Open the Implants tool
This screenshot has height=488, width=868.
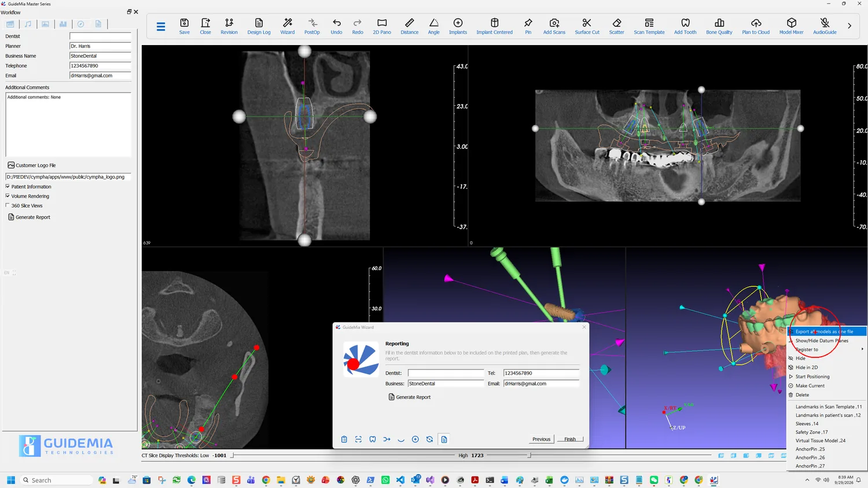pos(458,26)
